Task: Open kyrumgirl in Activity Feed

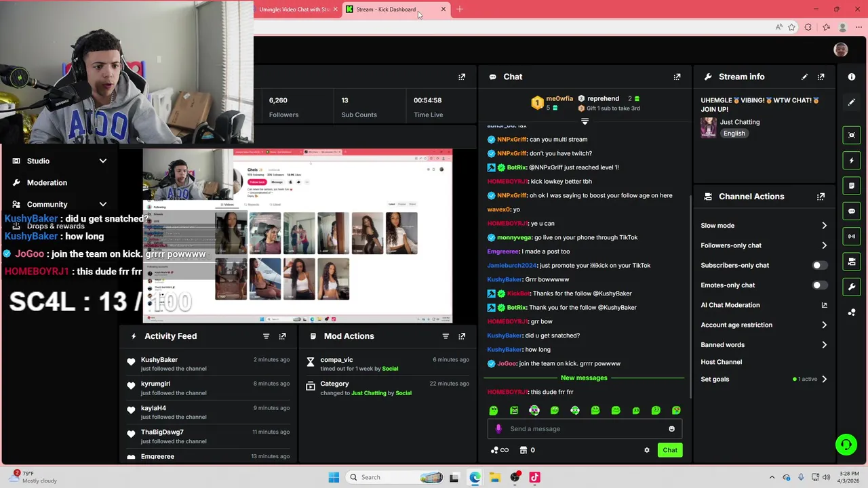Action: [x=155, y=384]
